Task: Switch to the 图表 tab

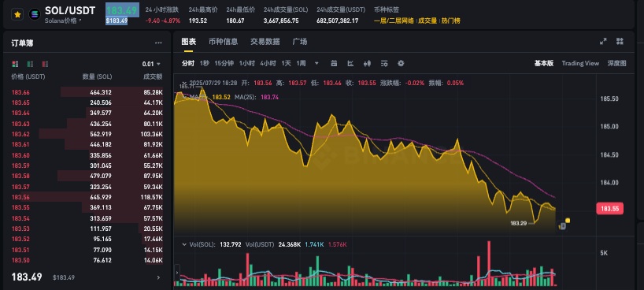Action: [x=188, y=42]
